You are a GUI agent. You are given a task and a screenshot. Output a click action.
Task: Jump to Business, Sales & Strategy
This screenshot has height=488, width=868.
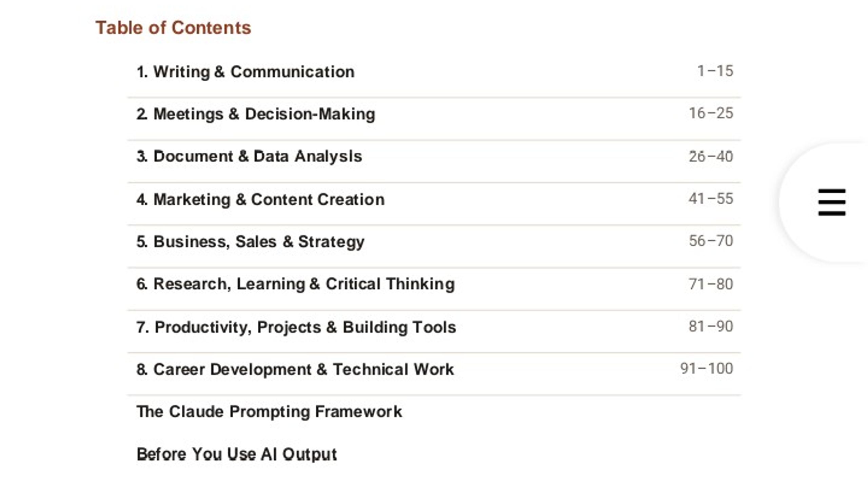[251, 242]
